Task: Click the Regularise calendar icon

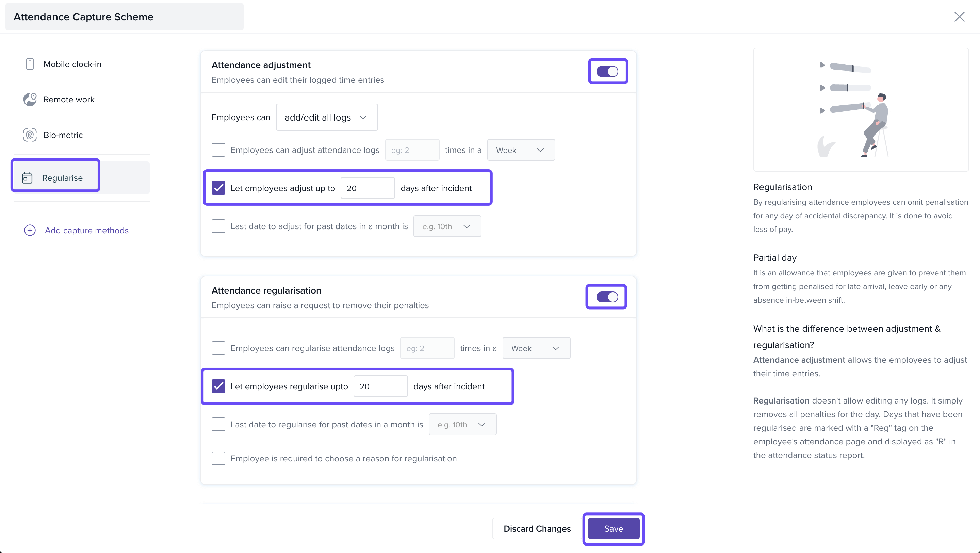Action: tap(27, 178)
